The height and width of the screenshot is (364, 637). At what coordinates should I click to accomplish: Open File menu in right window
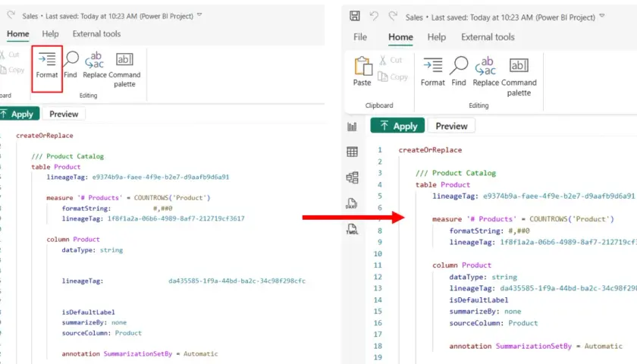click(x=360, y=37)
